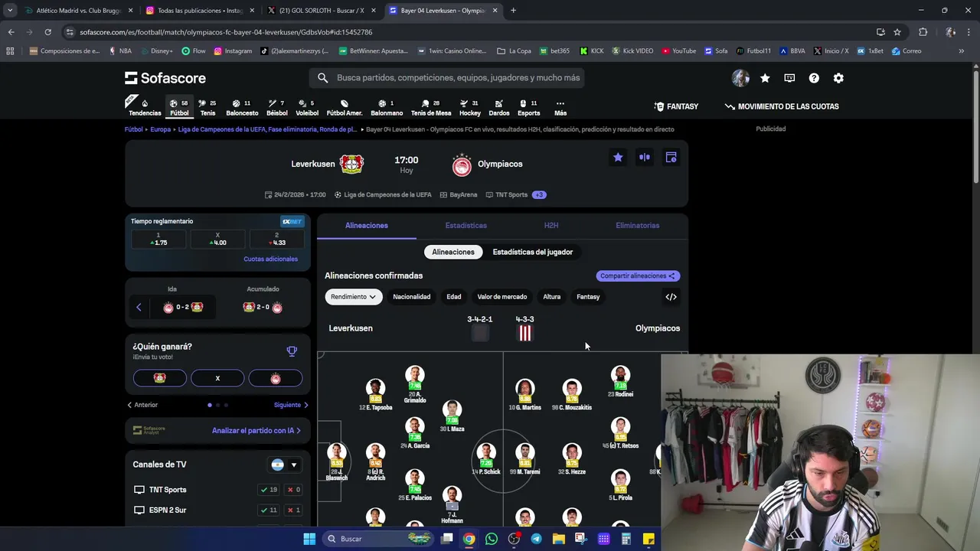Switch to GOL SORLOTH X browser tab
This screenshot has height=551, width=980.
coord(320,11)
